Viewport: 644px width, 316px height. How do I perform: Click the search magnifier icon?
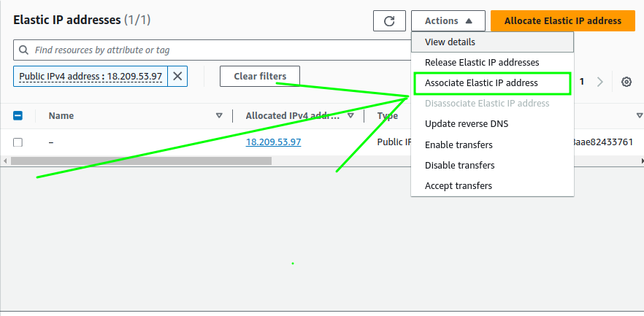(x=24, y=50)
